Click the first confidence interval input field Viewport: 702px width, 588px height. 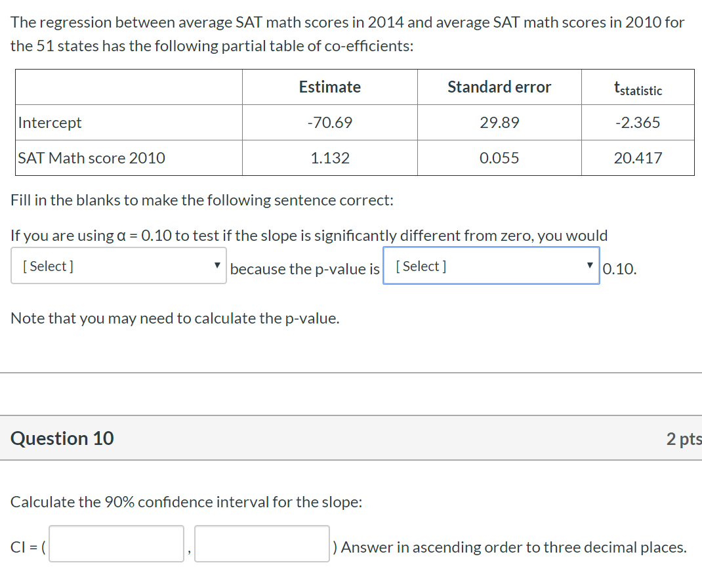116,544
